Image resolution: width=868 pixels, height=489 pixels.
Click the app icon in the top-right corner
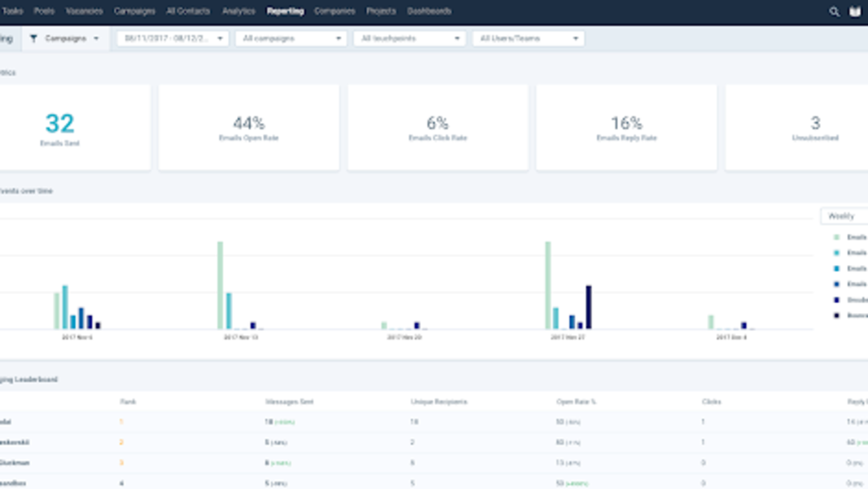click(853, 11)
